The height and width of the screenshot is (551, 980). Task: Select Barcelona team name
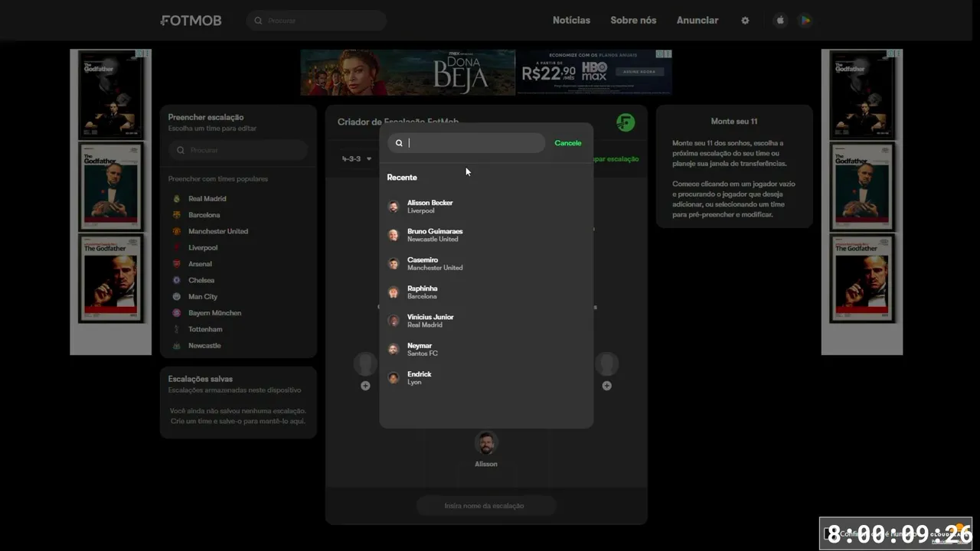click(204, 215)
